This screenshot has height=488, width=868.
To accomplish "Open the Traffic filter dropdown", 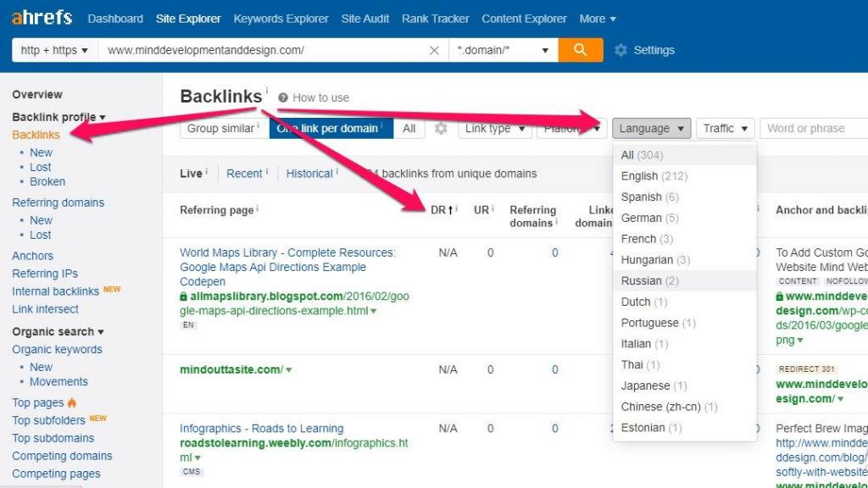I will pyautogui.click(x=726, y=129).
